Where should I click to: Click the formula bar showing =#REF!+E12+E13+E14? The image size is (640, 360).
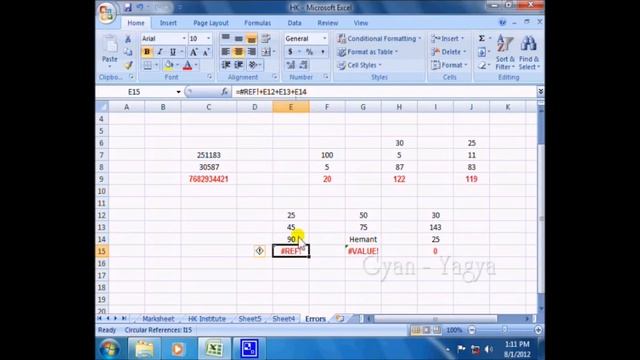(x=384, y=92)
